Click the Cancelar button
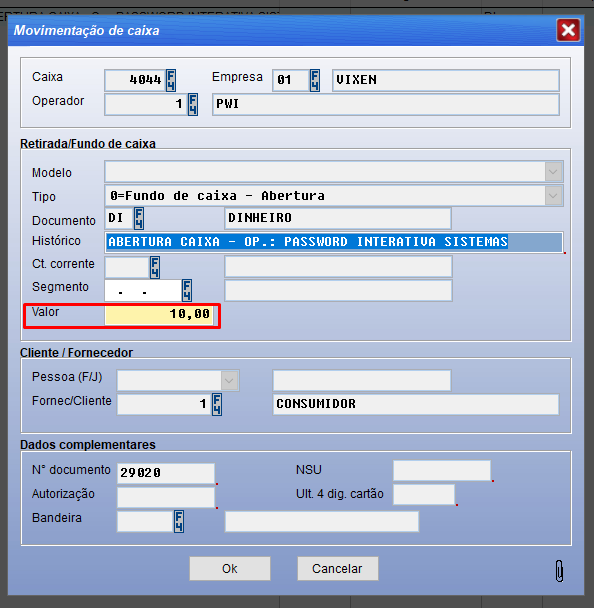Viewport: 594px width, 608px height. [337, 568]
